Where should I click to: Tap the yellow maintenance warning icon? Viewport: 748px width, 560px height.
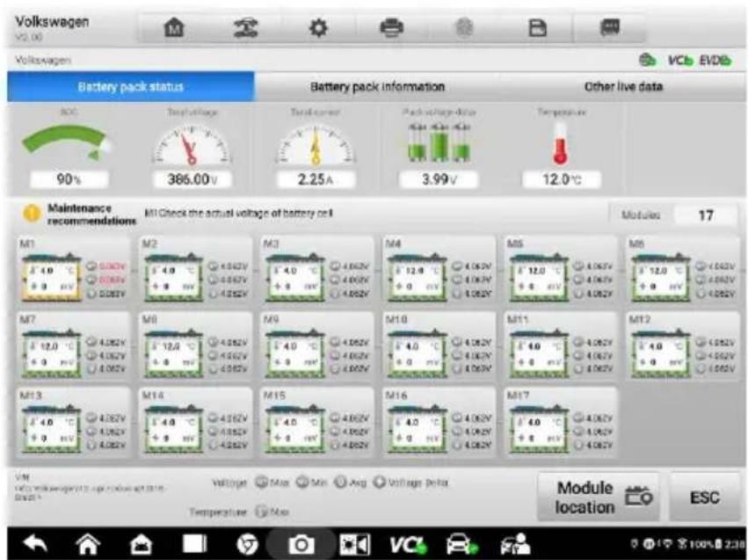(x=32, y=214)
